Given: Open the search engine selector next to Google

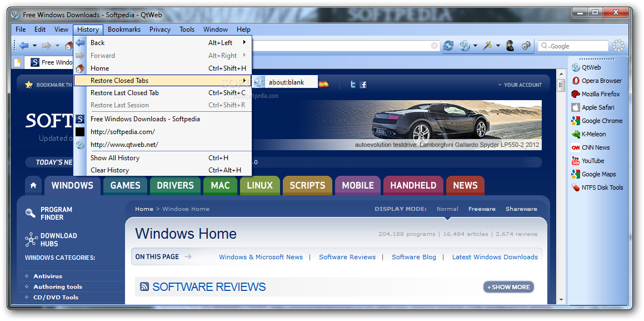Looking at the screenshot, I should point(546,46).
